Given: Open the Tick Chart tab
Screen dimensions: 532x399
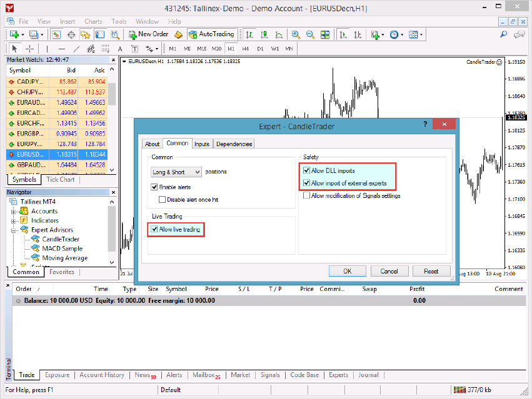Looking at the screenshot, I should click(61, 180).
